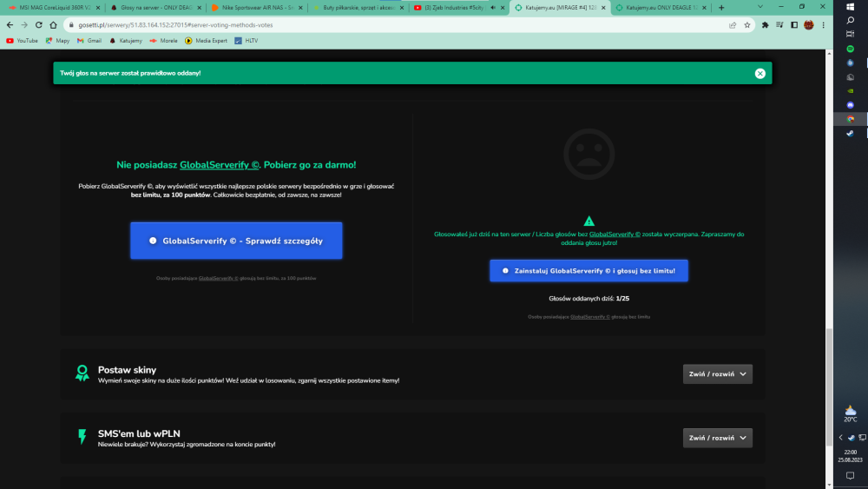Click taskbar clock showing 22:00
The width and height of the screenshot is (868, 489).
tap(851, 456)
